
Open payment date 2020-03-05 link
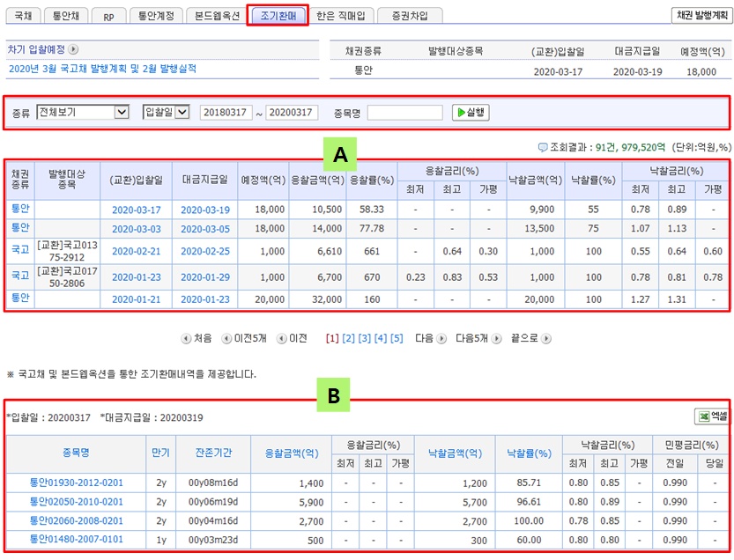point(205,229)
